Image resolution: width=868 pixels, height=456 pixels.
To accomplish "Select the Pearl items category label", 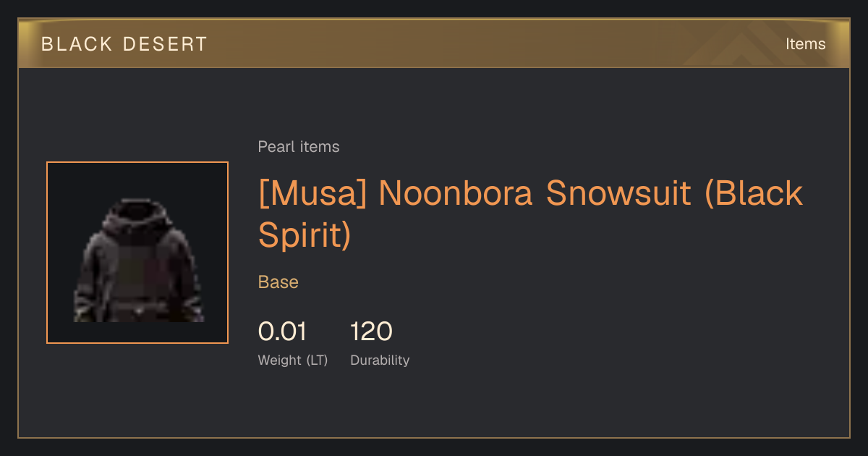I will (299, 147).
